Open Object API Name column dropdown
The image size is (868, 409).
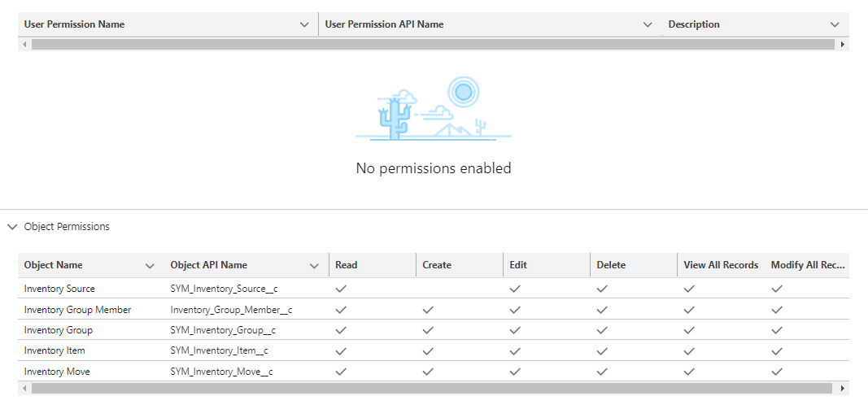point(315,266)
